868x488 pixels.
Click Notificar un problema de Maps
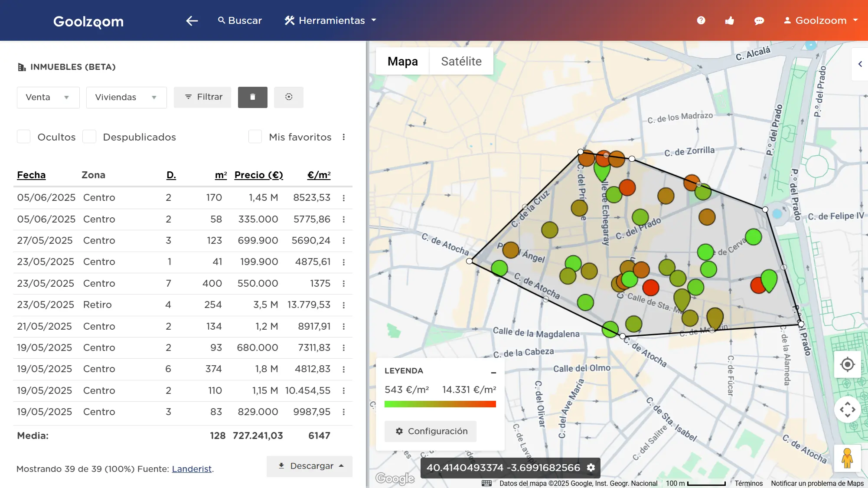pos(817,483)
